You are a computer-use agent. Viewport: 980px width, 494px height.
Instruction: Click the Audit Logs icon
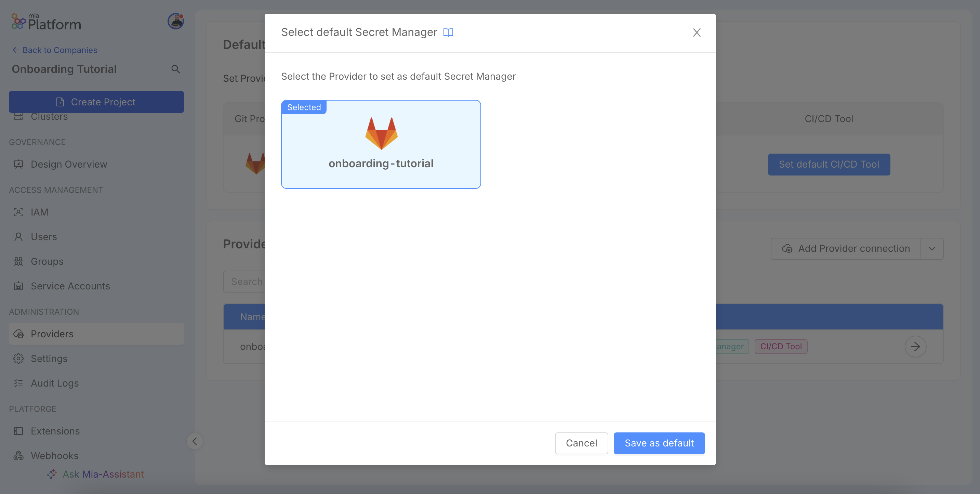(x=18, y=383)
